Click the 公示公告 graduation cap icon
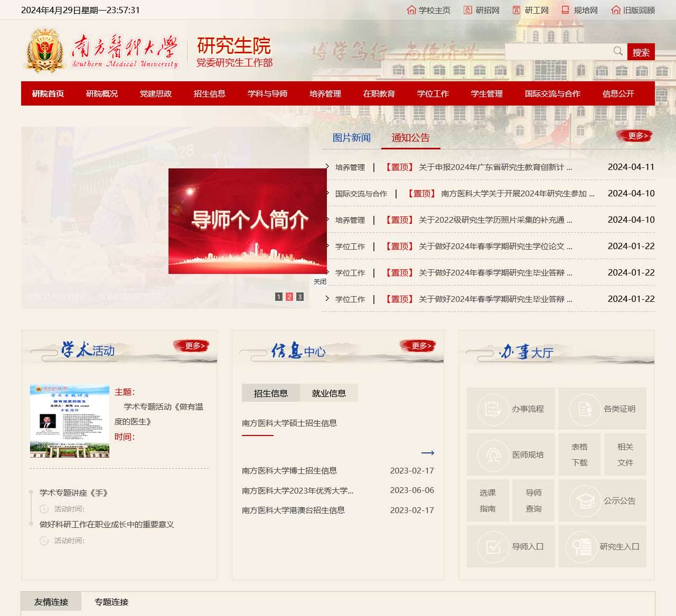The height and width of the screenshot is (616, 676). click(585, 500)
